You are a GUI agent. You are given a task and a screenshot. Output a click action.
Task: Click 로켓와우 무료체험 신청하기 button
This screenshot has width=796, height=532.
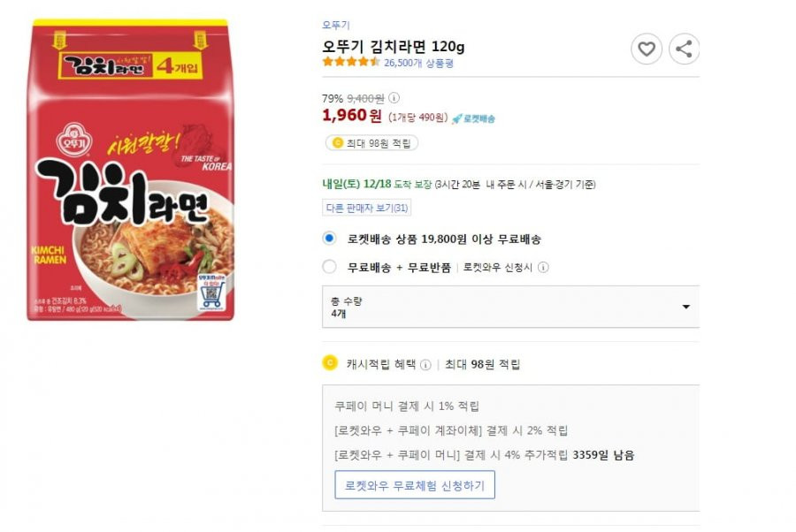415,485
